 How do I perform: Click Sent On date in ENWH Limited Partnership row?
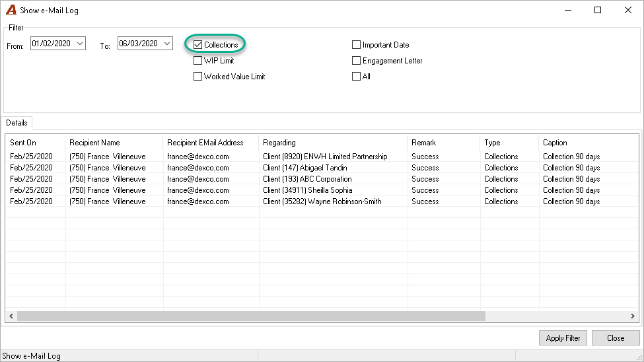pyautogui.click(x=31, y=157)
